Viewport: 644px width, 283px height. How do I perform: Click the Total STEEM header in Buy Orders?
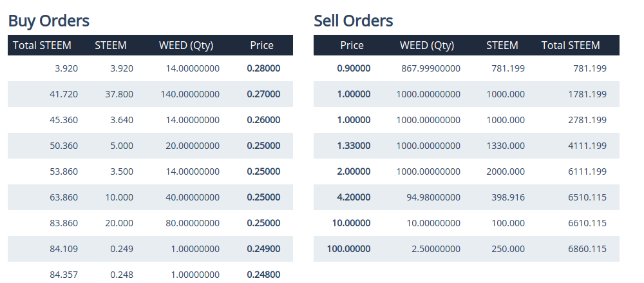(x=42, y=45)
